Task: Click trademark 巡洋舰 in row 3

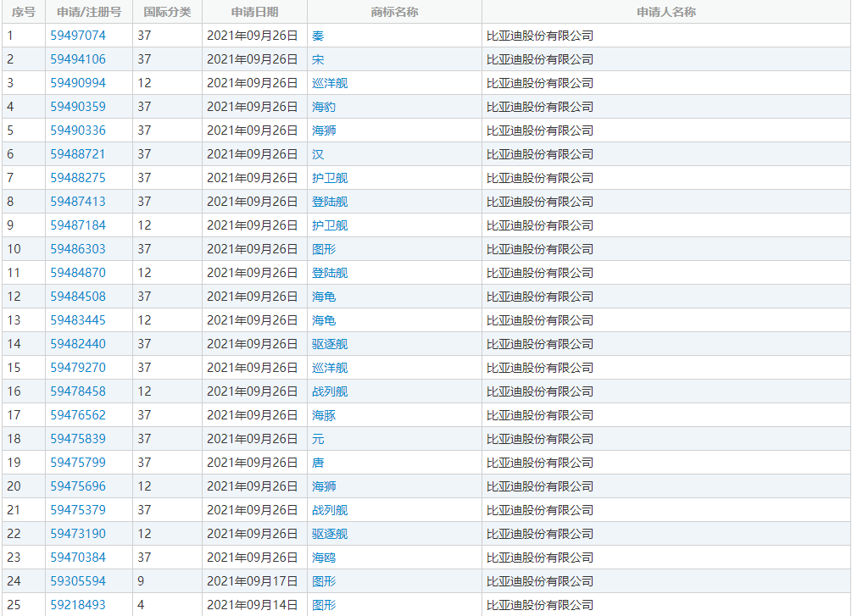Action: (x=330, y=83)
